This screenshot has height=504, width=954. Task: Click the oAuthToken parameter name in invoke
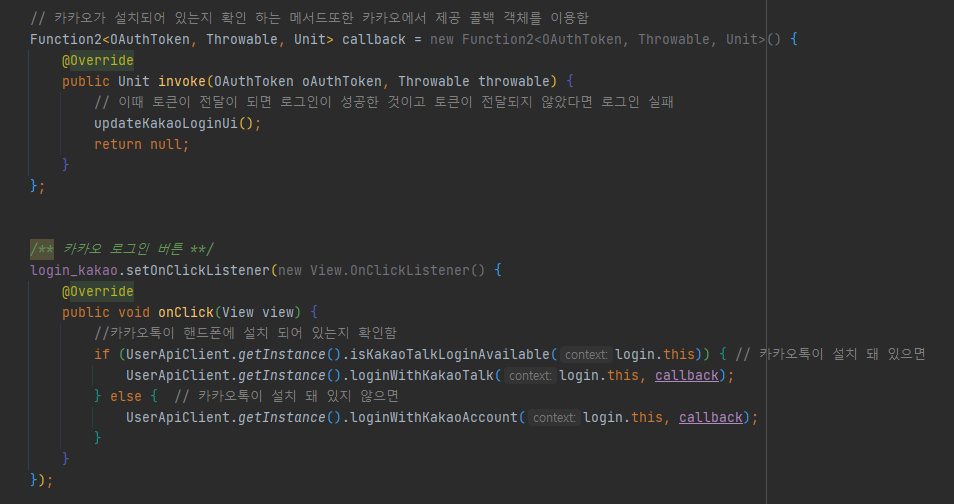point(341,82)
